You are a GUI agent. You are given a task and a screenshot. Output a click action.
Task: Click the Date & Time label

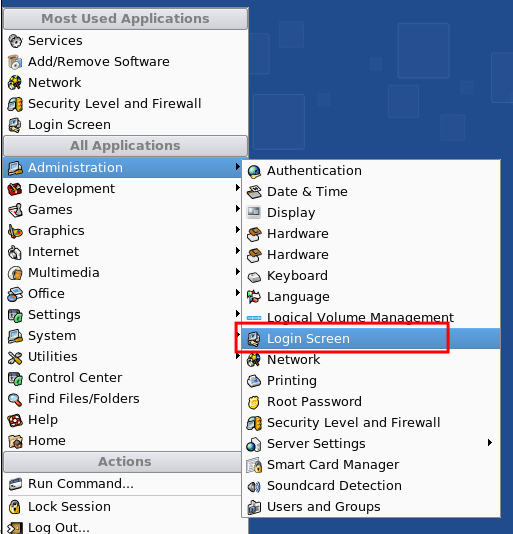(x=307, y=192)
